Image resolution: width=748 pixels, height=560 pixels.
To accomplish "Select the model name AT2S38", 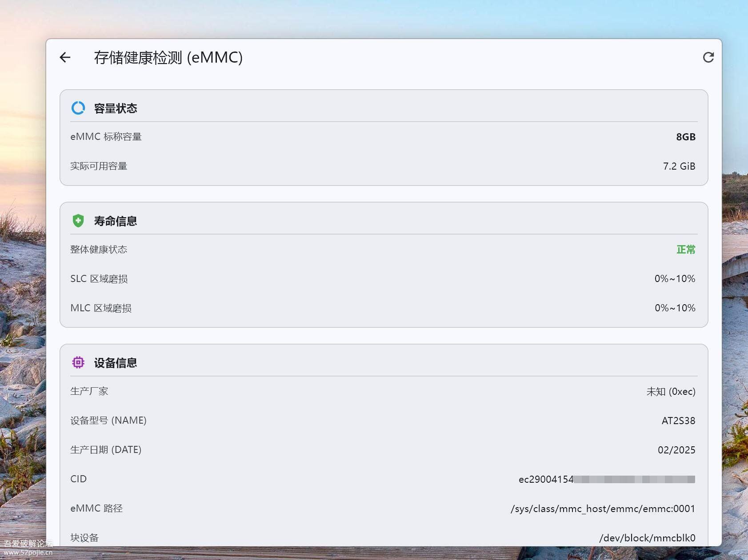I will point(679,421).
